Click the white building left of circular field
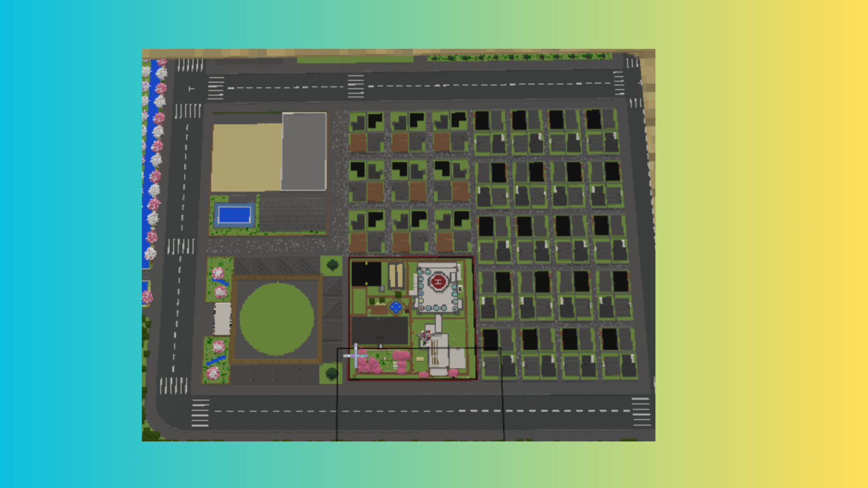This screenshot has height=488, width=868. pos(222,319)
